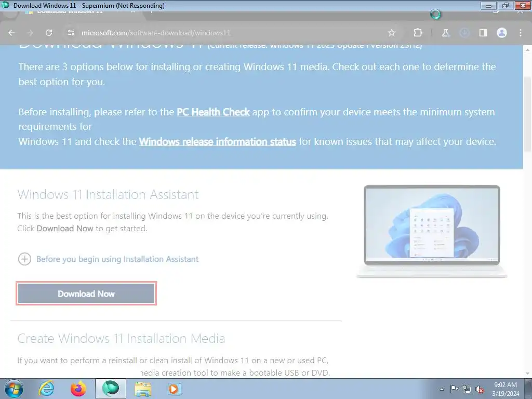This screenshot has height=399, width=532.
Task: Select the Supermium taskbar button
Action: coord(111,389)
